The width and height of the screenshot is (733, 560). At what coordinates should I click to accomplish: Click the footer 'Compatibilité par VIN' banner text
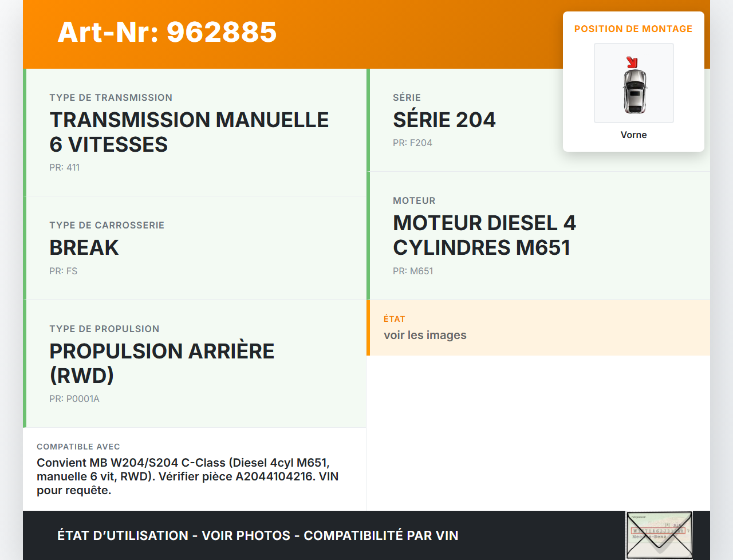pos(381,535)
